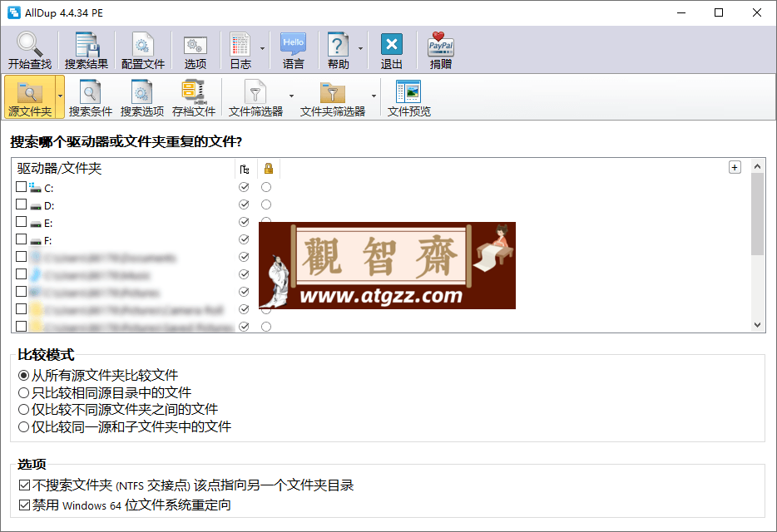Select 从所有源文件夹比较文件 radio option
The image size is (777, 532).
(97, 375)
